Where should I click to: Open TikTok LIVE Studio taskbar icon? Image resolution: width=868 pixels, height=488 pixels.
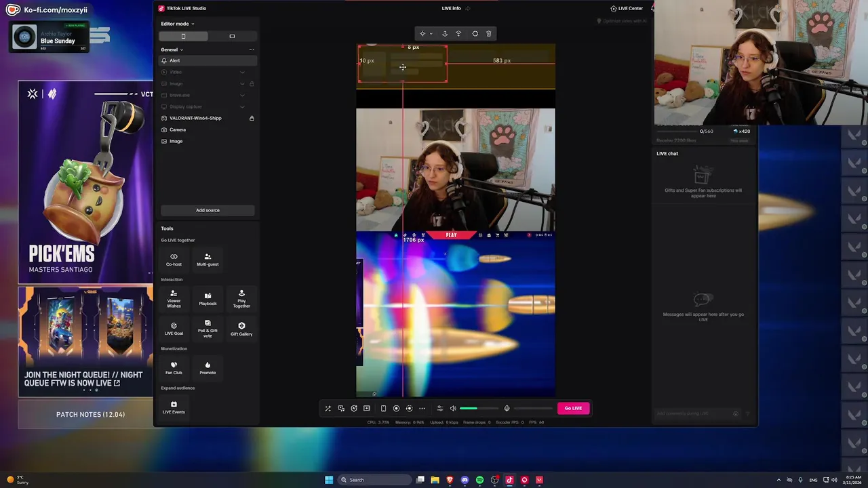(x=509, y=480)
